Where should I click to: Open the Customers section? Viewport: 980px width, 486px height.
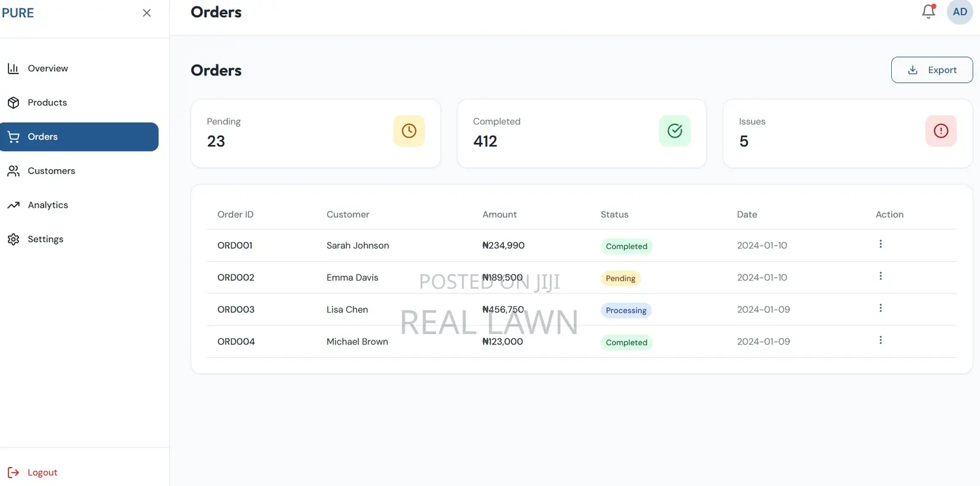[79, 171]
